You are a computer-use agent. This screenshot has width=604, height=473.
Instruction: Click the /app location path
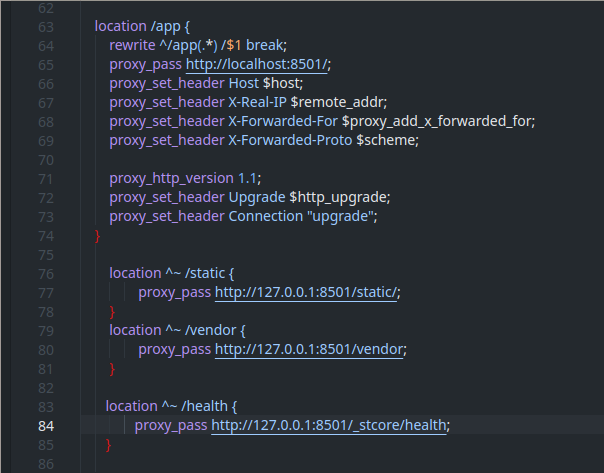[168, 26]
